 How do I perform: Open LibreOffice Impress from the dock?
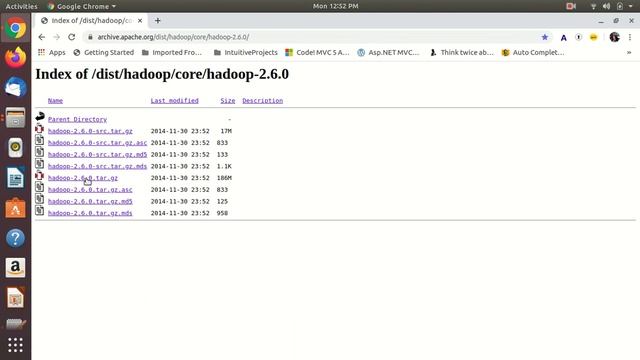click(x=16, y=298)
